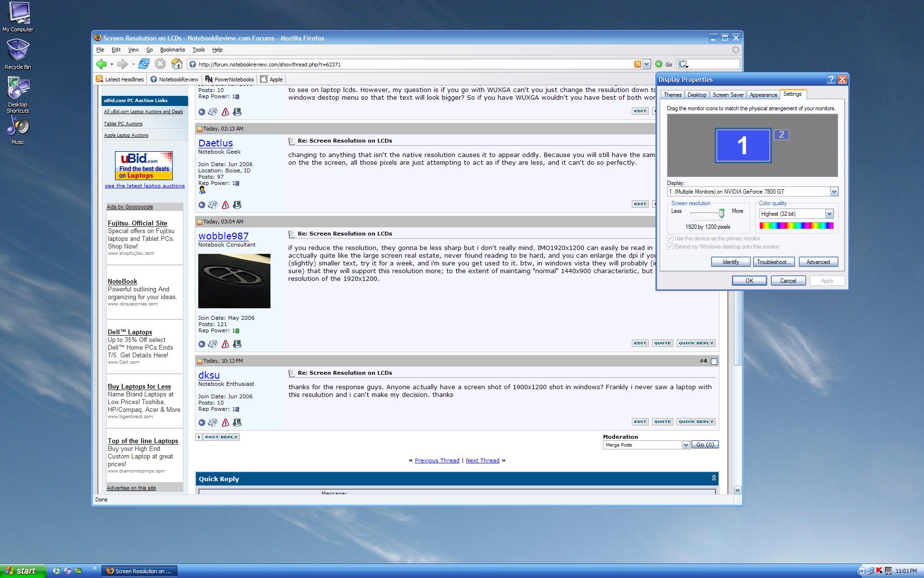
Task: Click the color quality spectrum bar
Action: pos(796,225)
